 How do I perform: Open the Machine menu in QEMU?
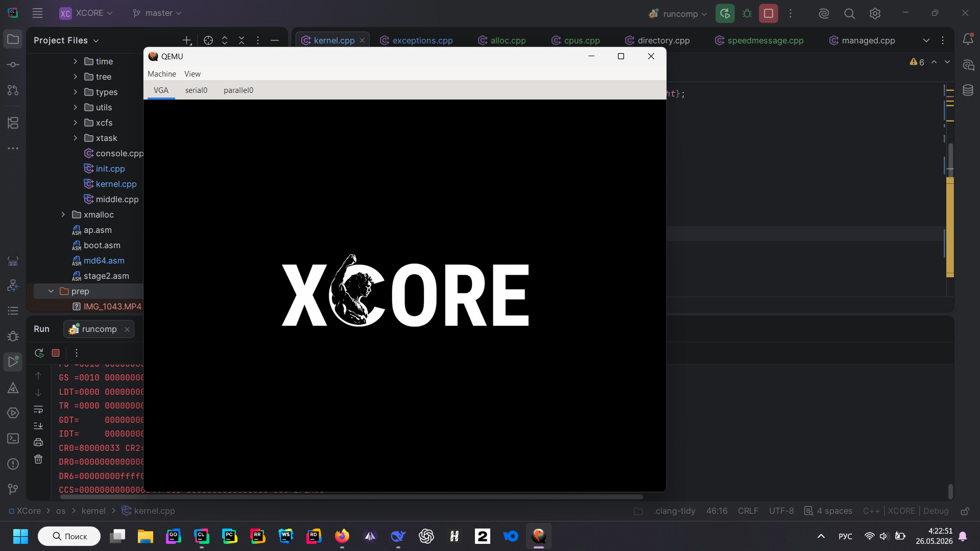coord(162,74)
